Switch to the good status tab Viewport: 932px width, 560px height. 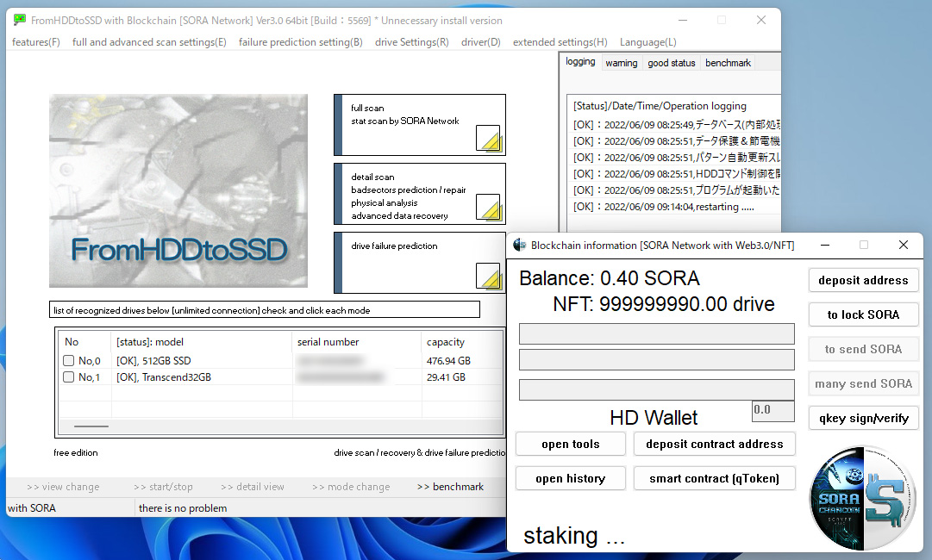pyautogui.click(x=671, y=63)
